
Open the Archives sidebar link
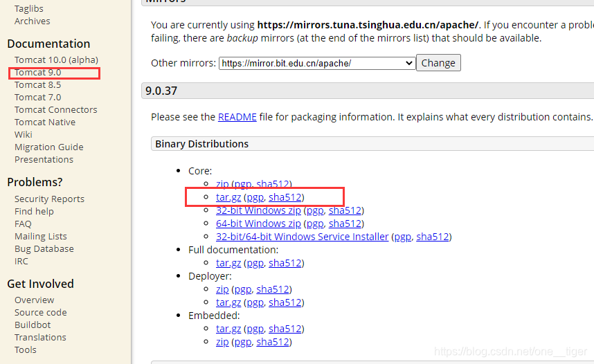(x=33, y=21)
